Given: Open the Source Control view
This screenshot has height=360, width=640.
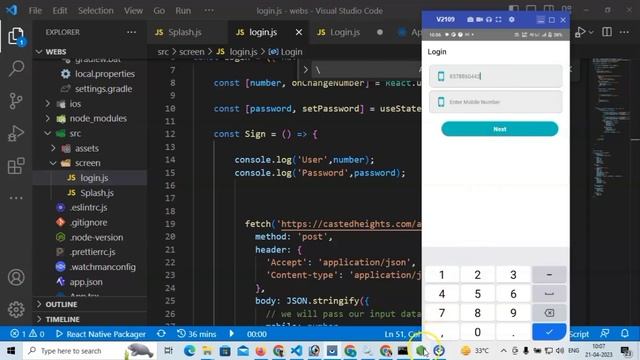Looking at the screenshot, I should tap(16, 101).
